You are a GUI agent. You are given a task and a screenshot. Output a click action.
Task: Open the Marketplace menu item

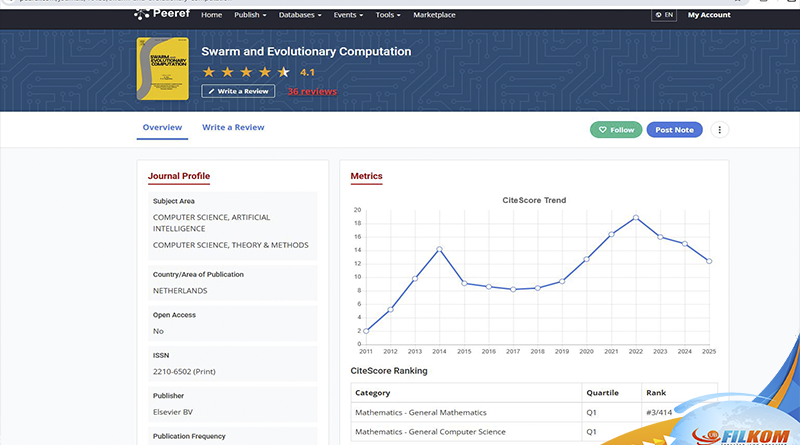click(434, 15)
